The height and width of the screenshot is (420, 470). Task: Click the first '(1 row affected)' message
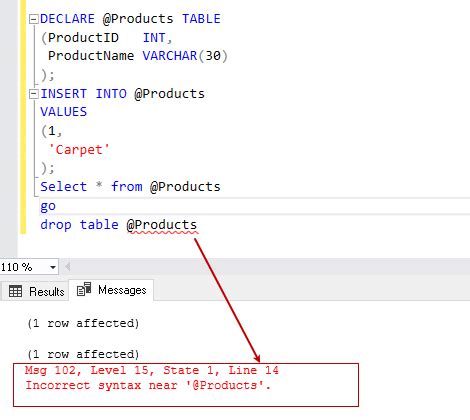(x=83, y=323)
